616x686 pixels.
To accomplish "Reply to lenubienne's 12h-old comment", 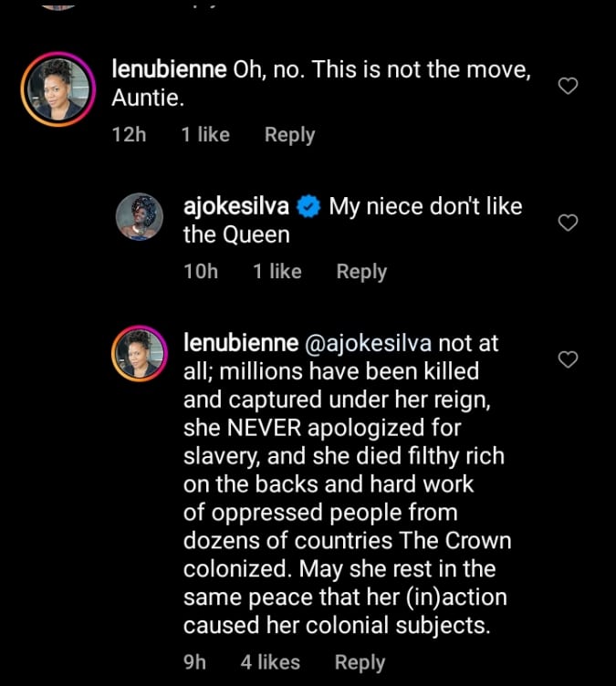I will [x=289, y=135].
